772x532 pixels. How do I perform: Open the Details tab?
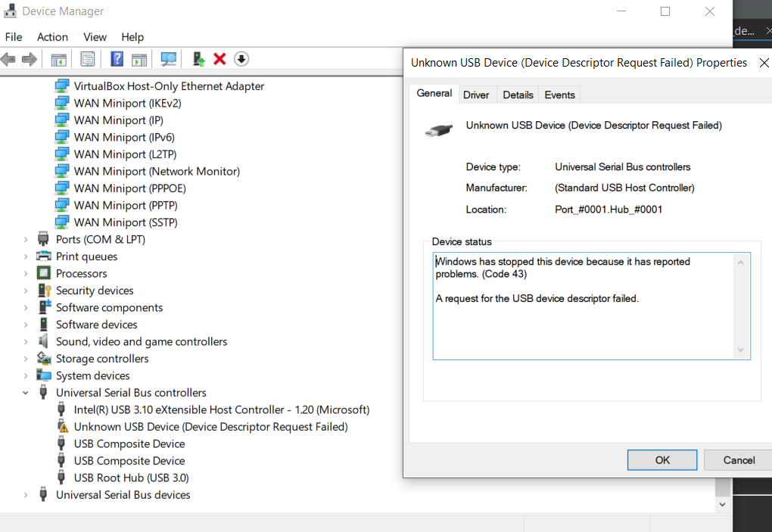[518, 95]
